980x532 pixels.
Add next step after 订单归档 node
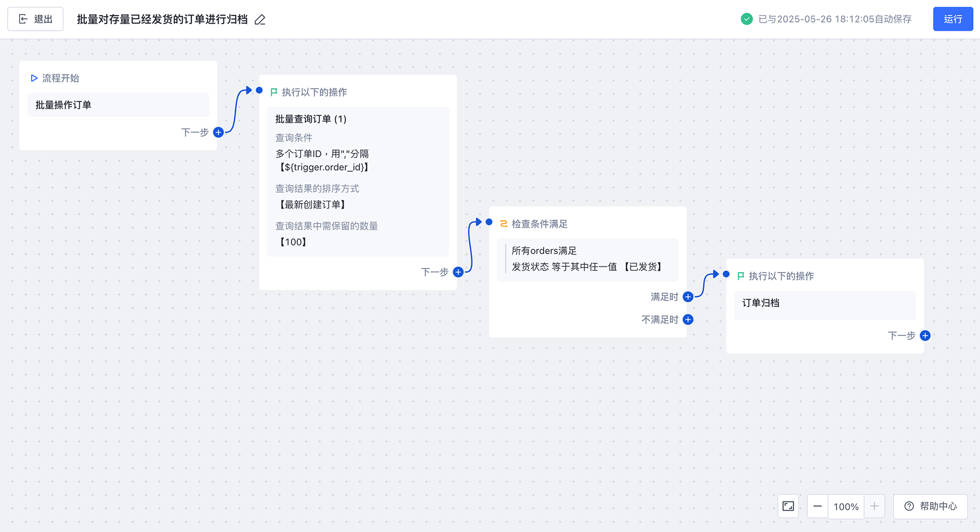pyautogui.click(x=925, y=335)
